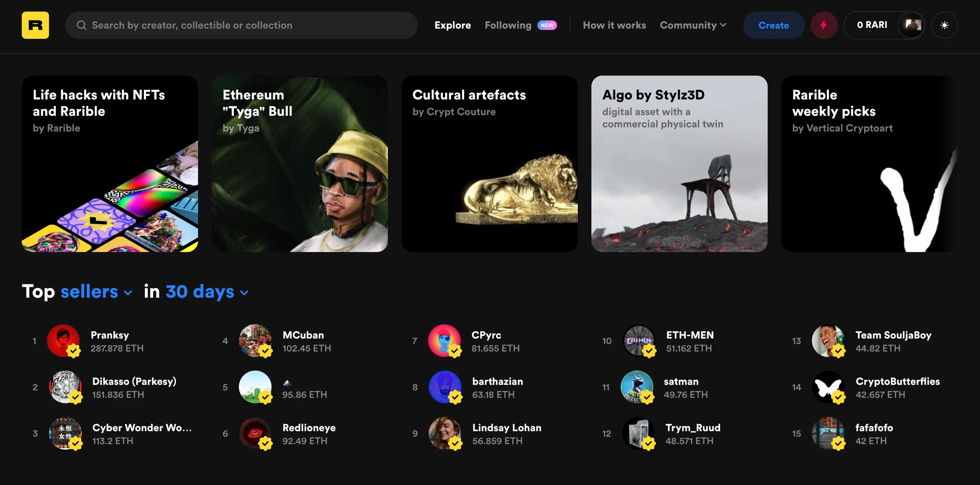Open CPyrc's name link
This screenshot has height=485, width=980.
486,335
